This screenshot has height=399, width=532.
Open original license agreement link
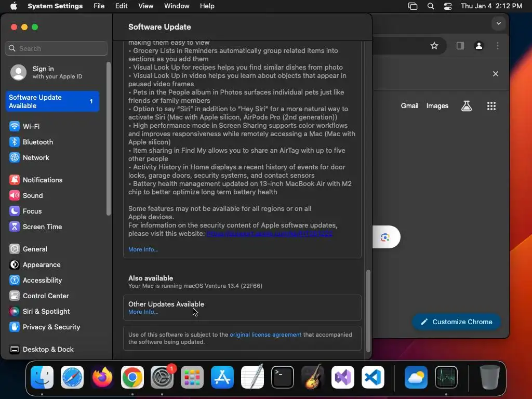265,335
